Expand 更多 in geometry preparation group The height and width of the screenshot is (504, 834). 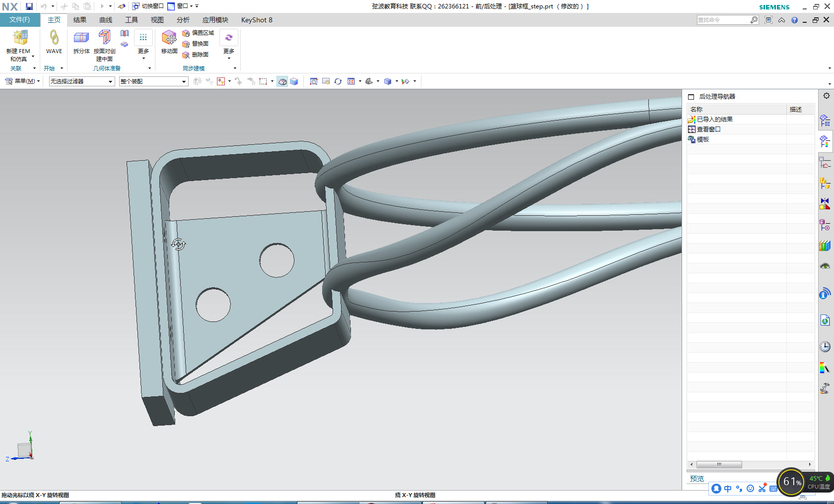coord(143,46)
